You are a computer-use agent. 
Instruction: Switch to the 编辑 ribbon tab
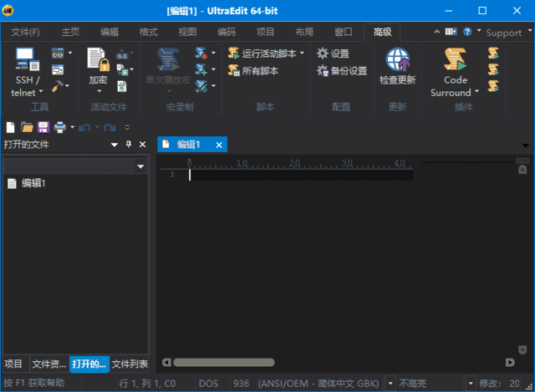click(110, 32)
